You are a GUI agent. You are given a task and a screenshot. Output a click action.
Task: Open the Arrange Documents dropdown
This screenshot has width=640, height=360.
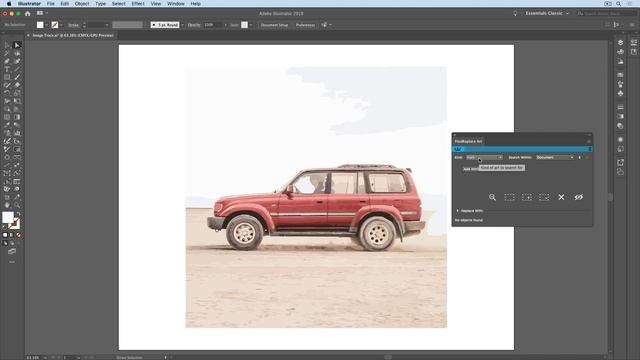[42, 13]
